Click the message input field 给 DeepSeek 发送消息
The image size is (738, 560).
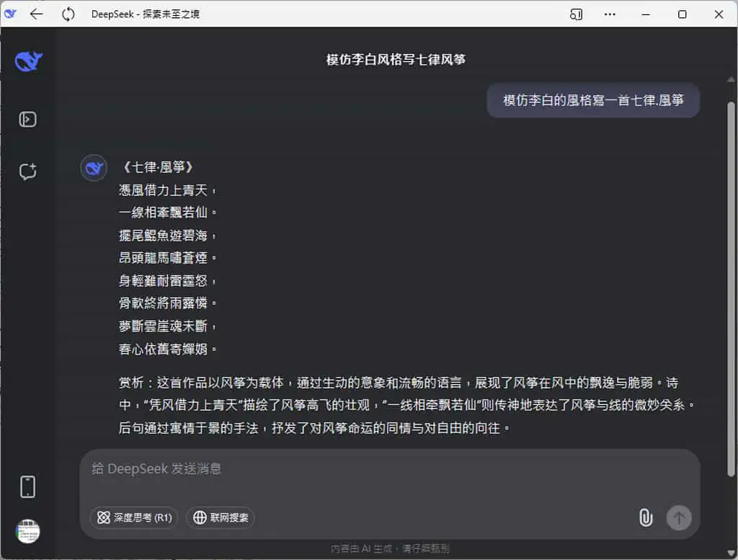(x=390, y=475)
